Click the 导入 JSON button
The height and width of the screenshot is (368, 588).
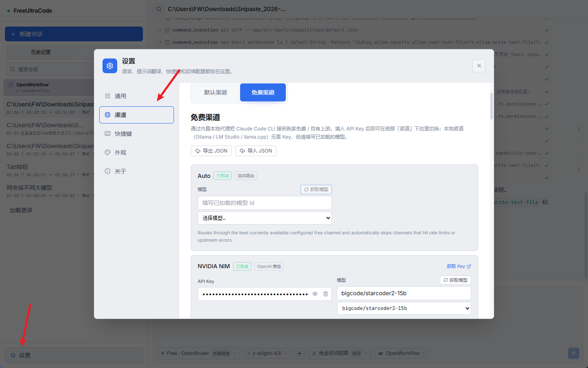pyautogui.click(x=256, y=151)
